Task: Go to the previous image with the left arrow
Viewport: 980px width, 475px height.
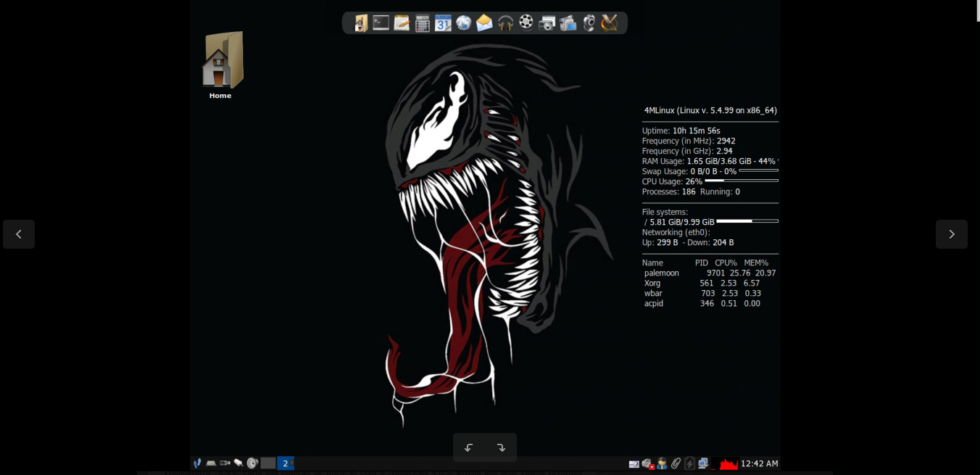Action: click(x=19, y=234)
